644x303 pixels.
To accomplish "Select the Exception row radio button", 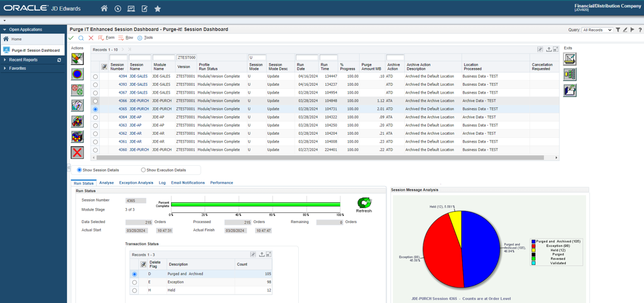I will (x=134, y=282).
